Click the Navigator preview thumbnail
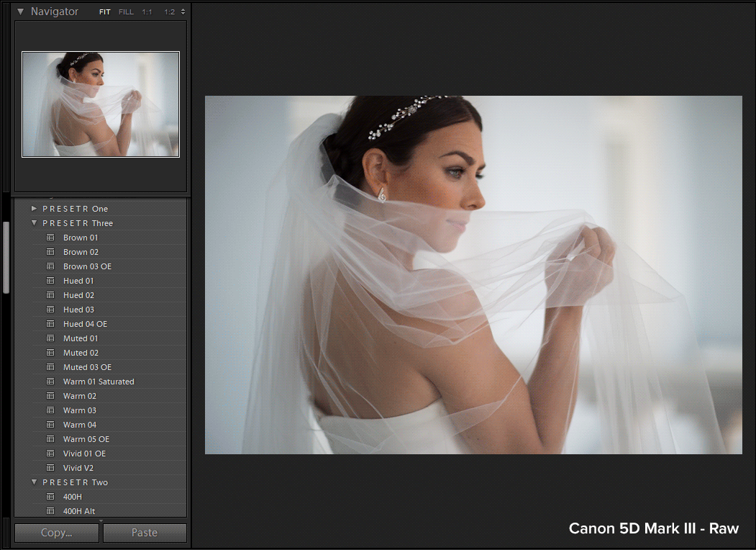This screenshot has width=756, height=550. (x=100, y=104)
